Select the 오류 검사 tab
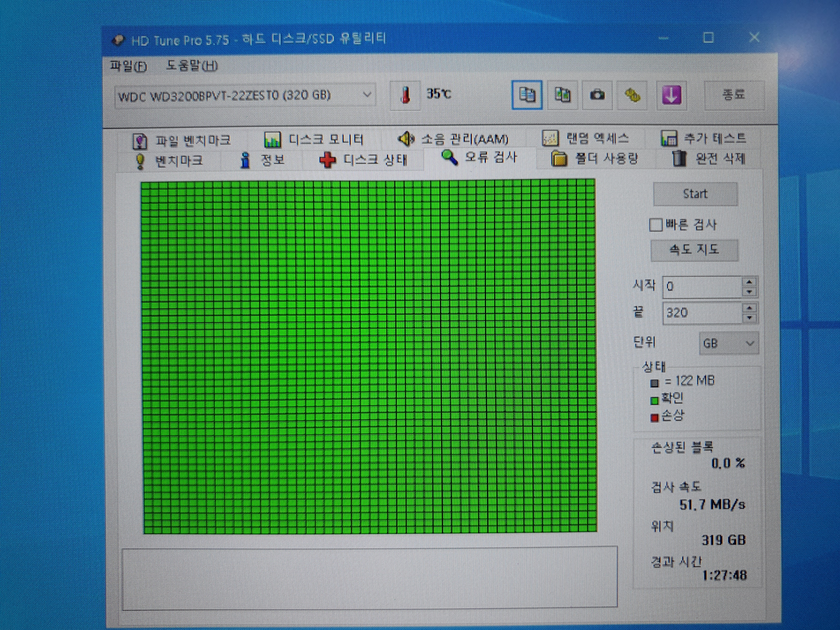This screenshot has width=840, height=630. click(x=479, y=157)
